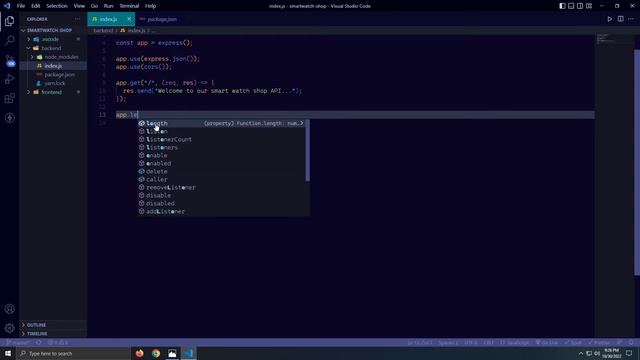Open the Customize Layout icon
Screen dimensions: 640x360
click(x=589, y=6)
